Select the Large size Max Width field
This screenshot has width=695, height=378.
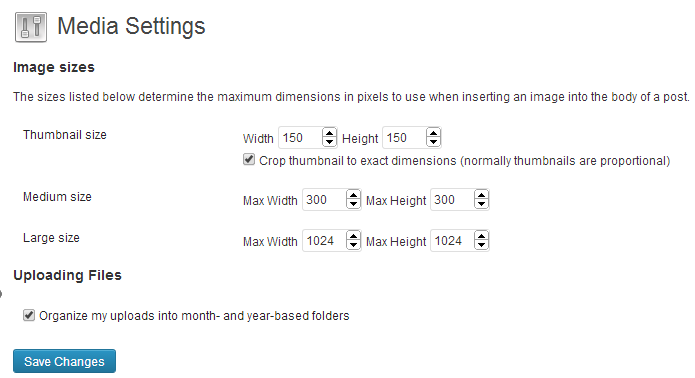(x=332, y=241)
